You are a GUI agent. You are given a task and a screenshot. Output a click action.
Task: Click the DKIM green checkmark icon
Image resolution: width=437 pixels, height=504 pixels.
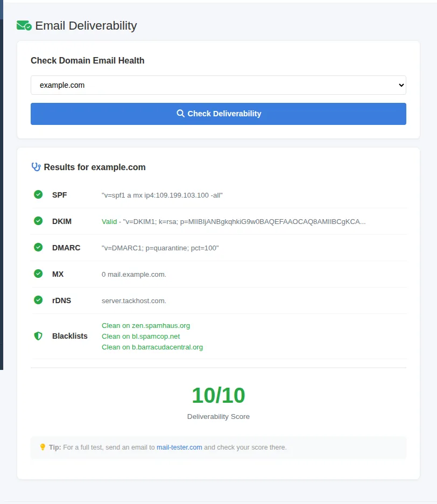click(38, 221)
